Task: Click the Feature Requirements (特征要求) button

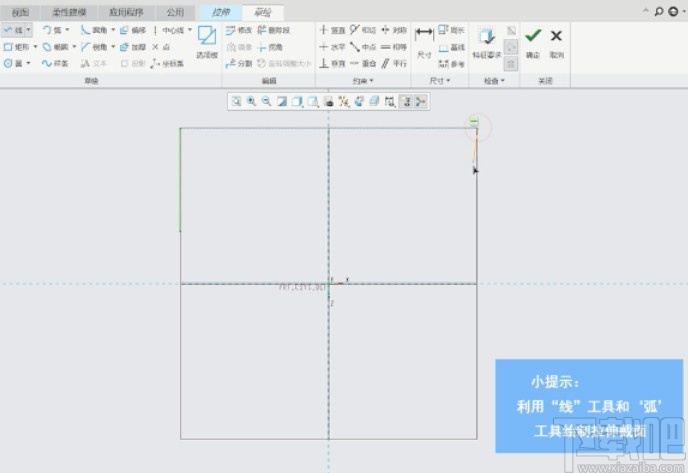Action: pos(487,42)
